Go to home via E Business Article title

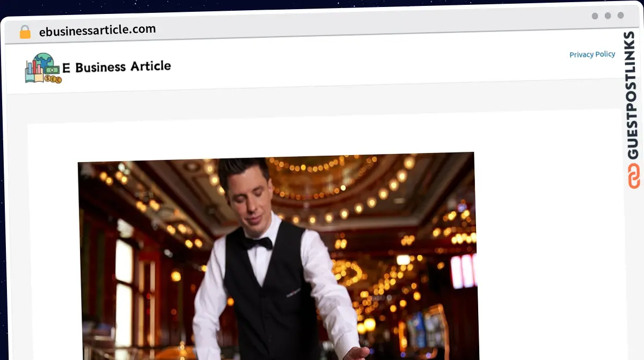pos(116,67)
